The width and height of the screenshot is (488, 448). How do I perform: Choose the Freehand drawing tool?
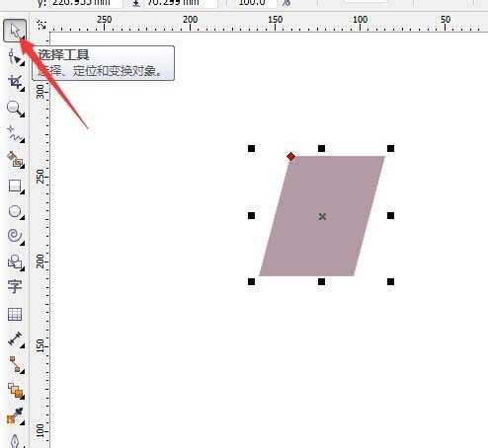[x=15, y=134]
